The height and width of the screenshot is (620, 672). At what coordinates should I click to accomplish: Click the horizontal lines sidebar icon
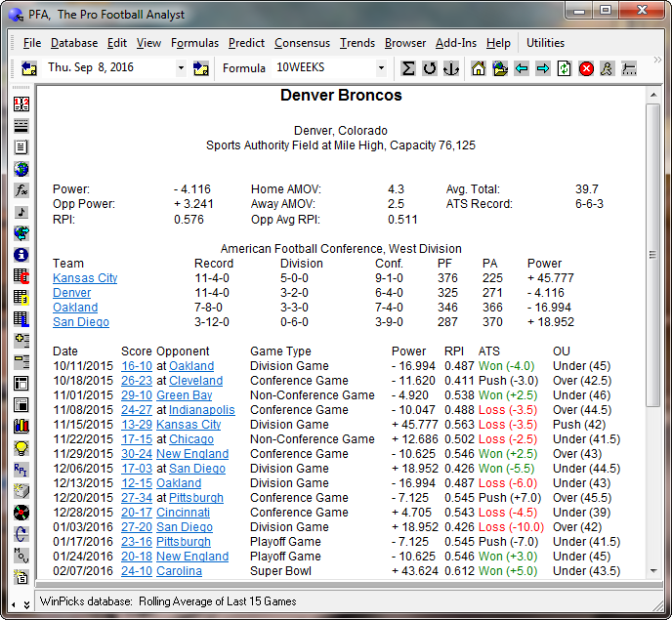tap(21, 126)
